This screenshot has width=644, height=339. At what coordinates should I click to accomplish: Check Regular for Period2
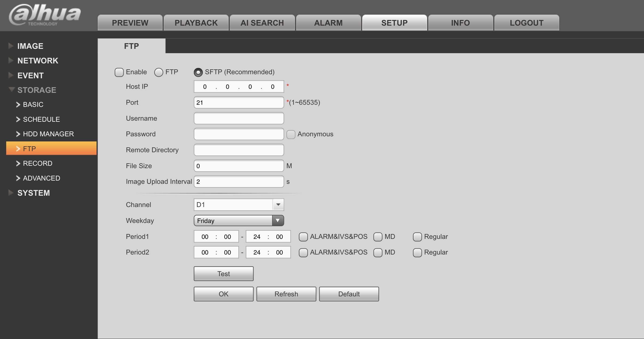coord(417,253)
